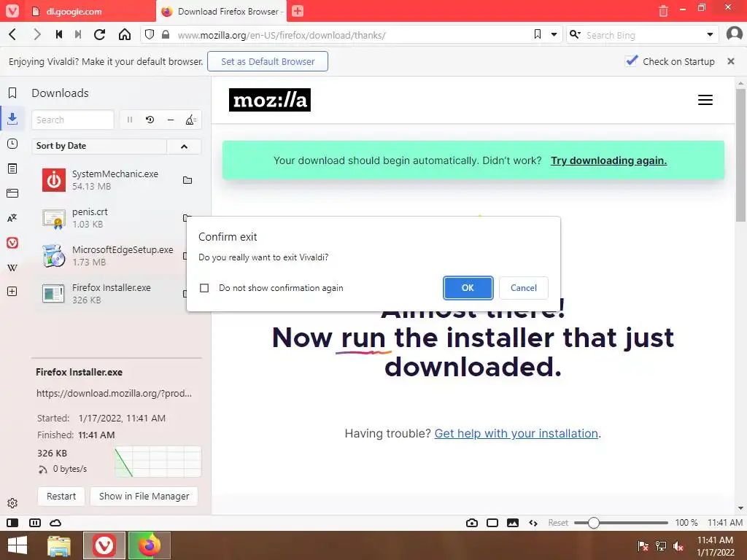Click the Search Bing field
The image size is (747, 560).
click(643, 35)
